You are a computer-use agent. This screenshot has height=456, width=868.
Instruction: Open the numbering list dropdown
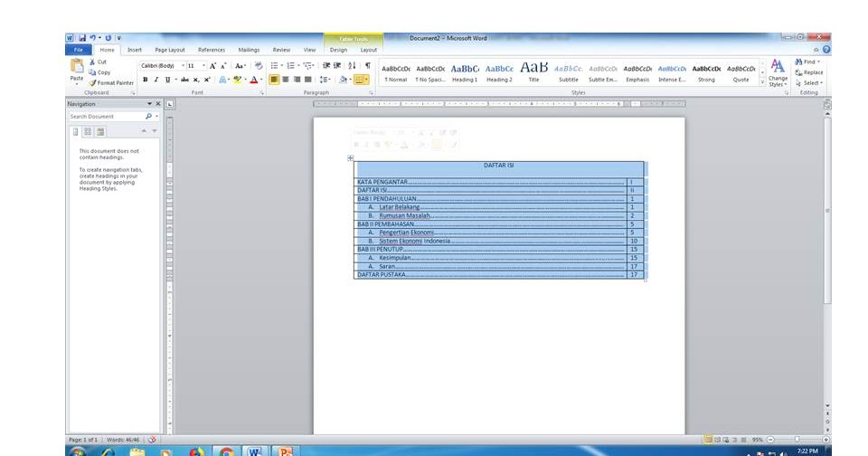click(299, 66)
